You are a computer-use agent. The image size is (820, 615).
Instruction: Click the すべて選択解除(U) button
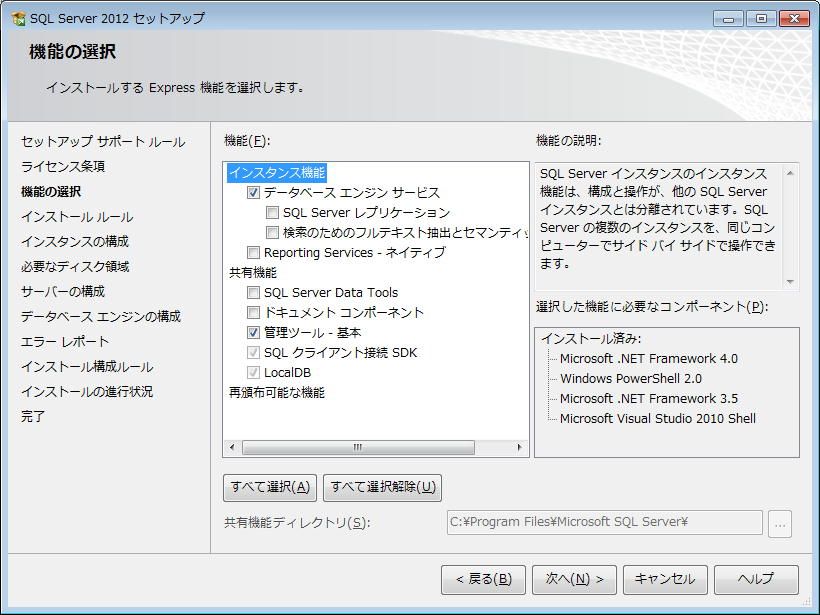pos(383,487)
